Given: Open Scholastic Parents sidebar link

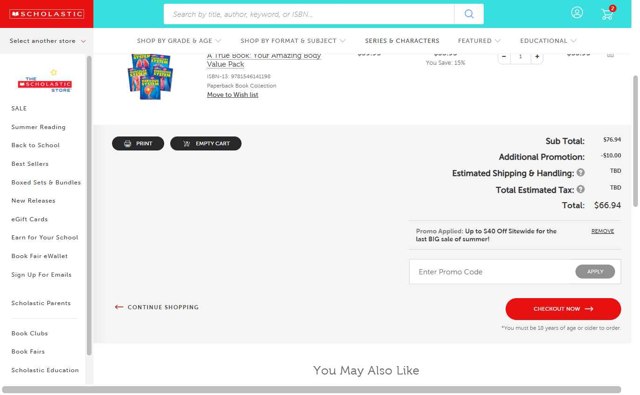Looking at the screenshot, I should 41,303.
